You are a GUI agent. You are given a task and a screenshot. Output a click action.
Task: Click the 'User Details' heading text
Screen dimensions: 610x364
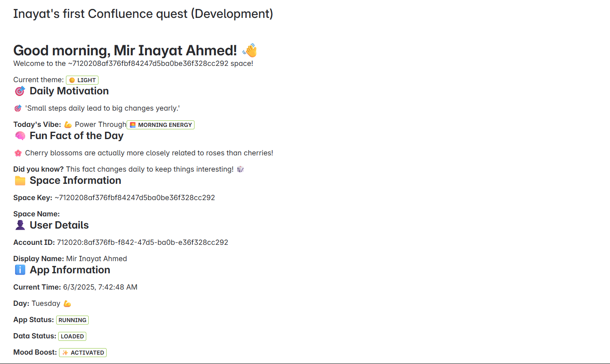pos(59,225)
